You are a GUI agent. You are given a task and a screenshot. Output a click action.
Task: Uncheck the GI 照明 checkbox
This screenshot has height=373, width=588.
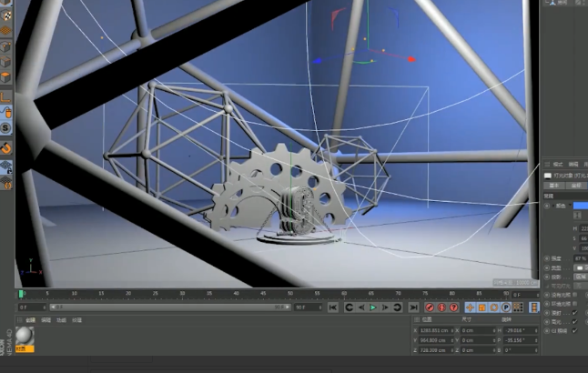pyautogui.click(x=575, y=330)
